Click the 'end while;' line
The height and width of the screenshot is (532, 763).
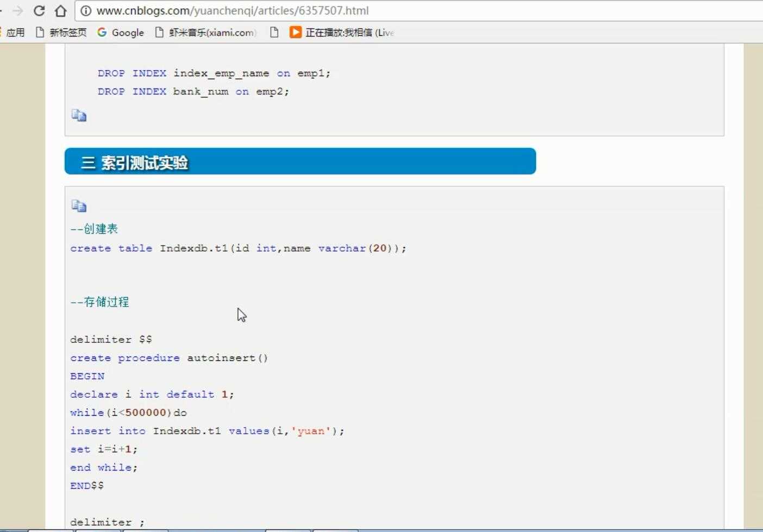(104, 467)
